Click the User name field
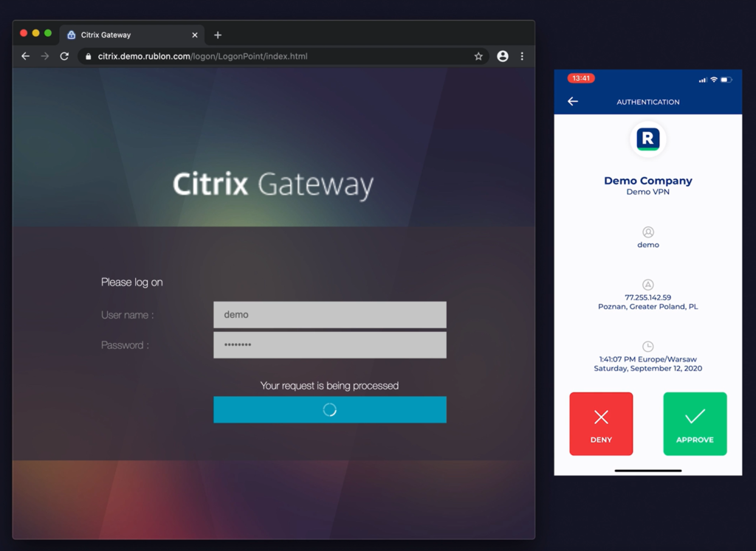 pos(329,314)
